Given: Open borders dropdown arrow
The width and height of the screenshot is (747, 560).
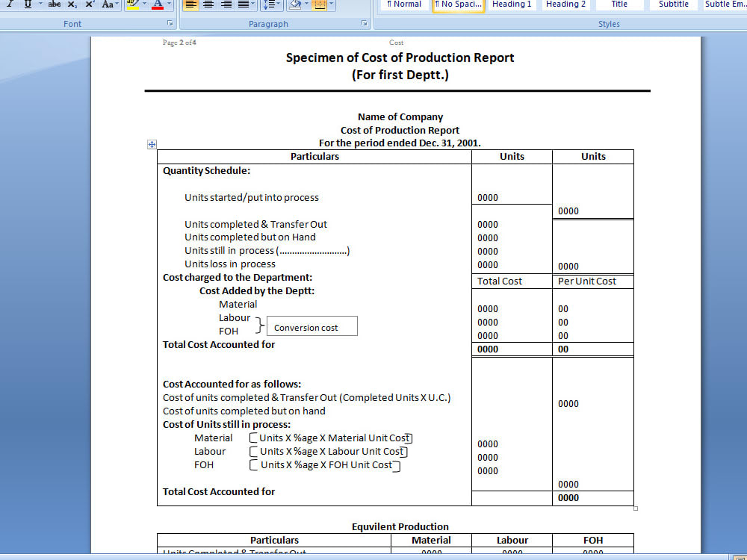Looking at the screenshot, I should coord(332,4).
